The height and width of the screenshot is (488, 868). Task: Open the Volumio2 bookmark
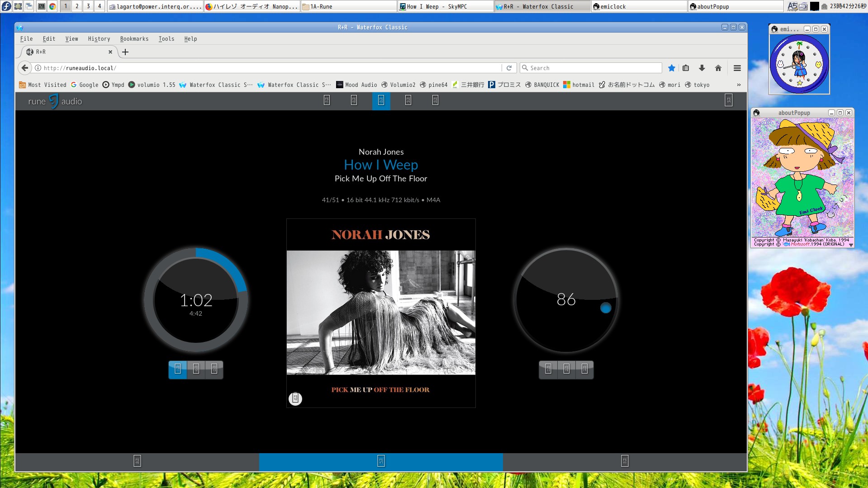coord(398,85)
